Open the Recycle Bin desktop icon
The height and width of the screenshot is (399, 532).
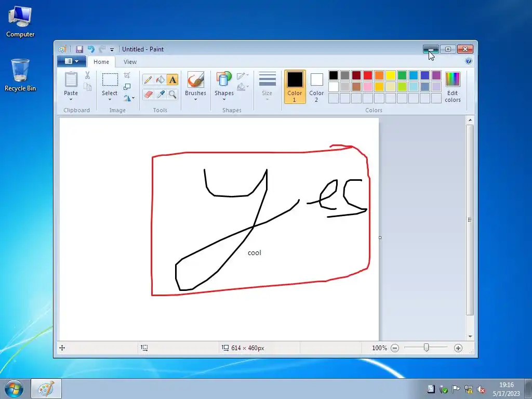click(20, 75)
